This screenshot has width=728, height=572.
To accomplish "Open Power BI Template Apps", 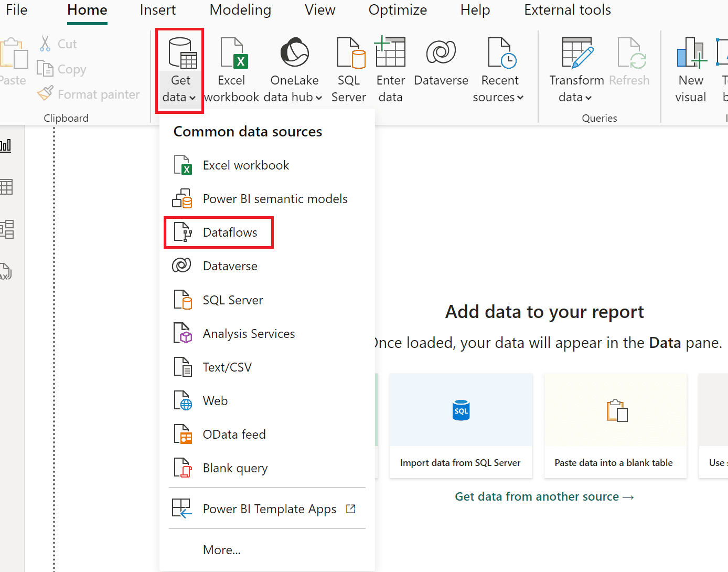I will [x=267, y=509].
